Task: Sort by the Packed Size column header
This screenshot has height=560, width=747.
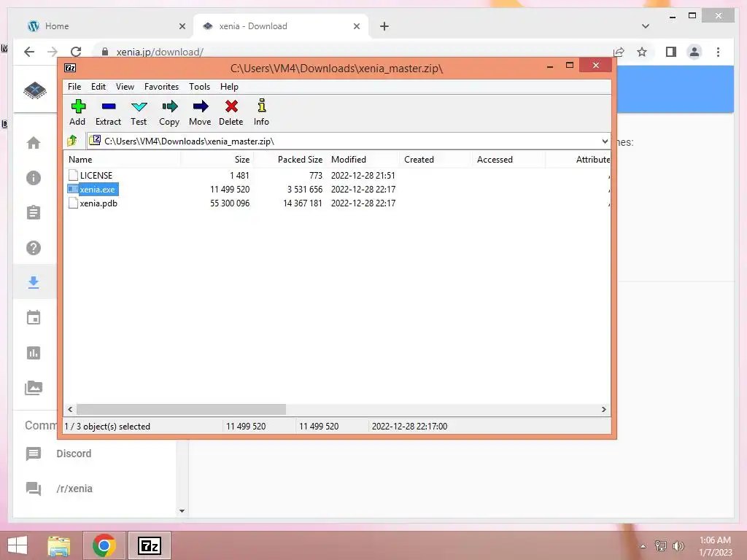Action: point(290,160)
